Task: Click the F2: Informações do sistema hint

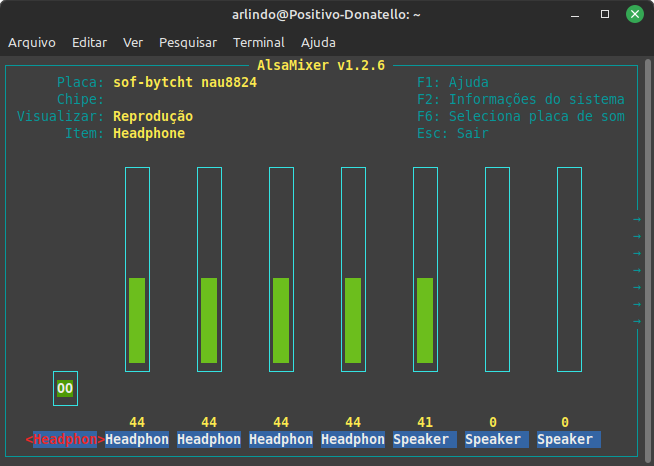Action: [521, 99]
